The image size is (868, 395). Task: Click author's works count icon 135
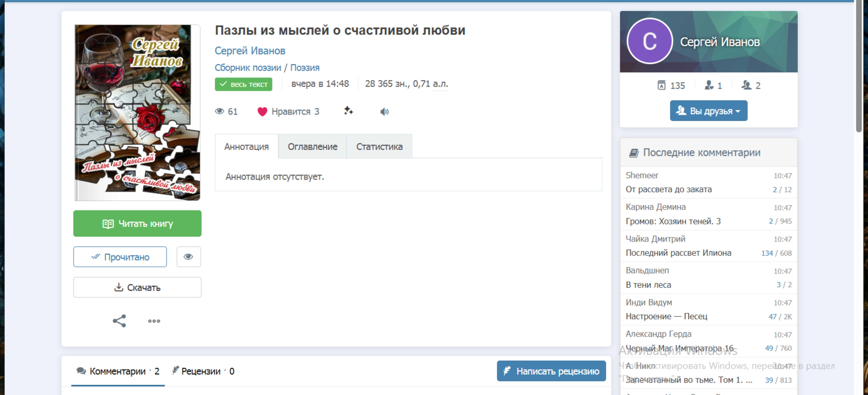(661, 85)
